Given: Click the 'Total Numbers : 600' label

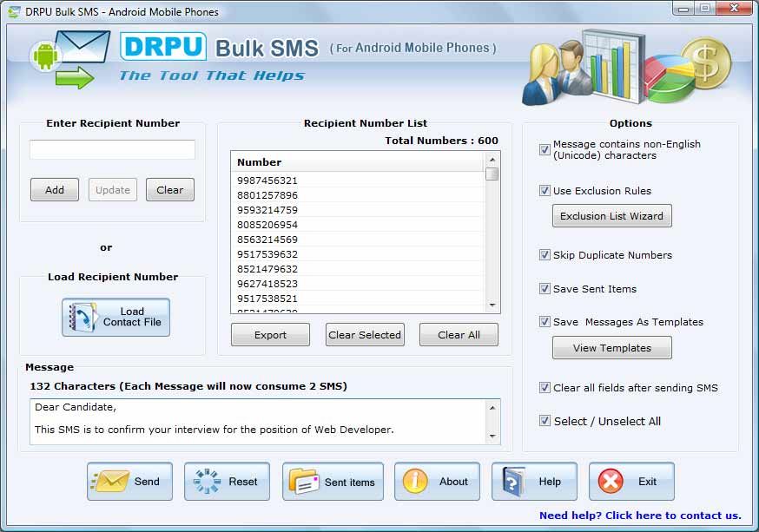Looking at the screenshot, I should point(441,141).
